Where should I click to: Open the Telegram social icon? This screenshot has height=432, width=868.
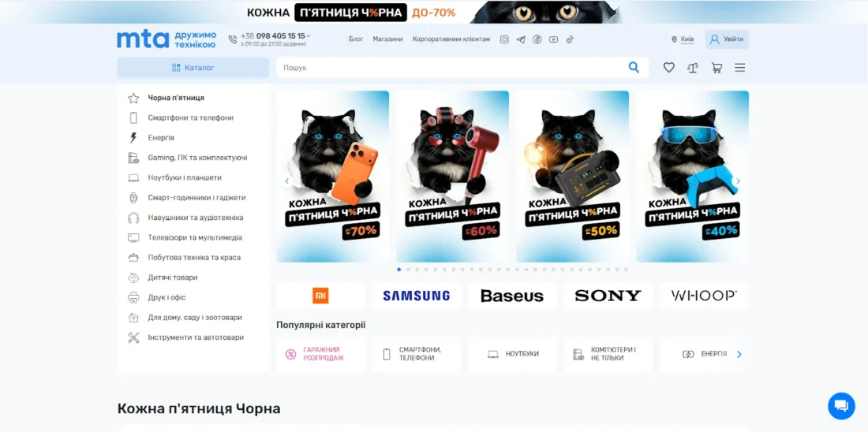point(520,39)
